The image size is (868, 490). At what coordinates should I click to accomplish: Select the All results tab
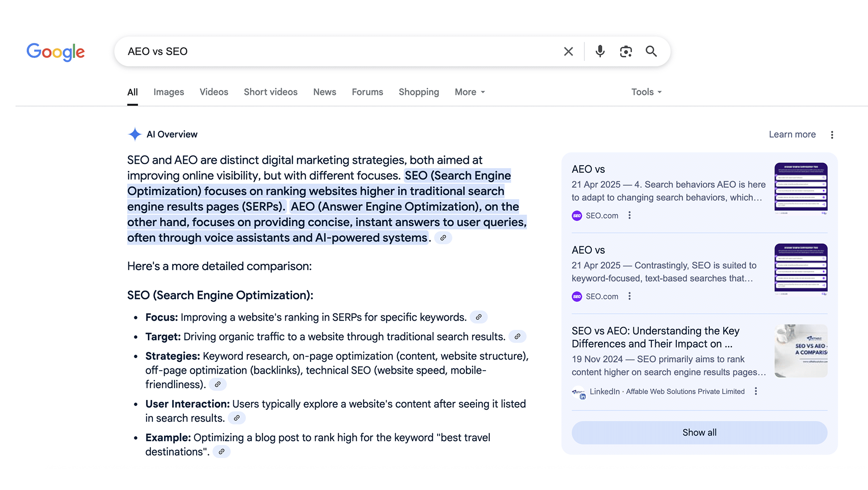[132, 92]
